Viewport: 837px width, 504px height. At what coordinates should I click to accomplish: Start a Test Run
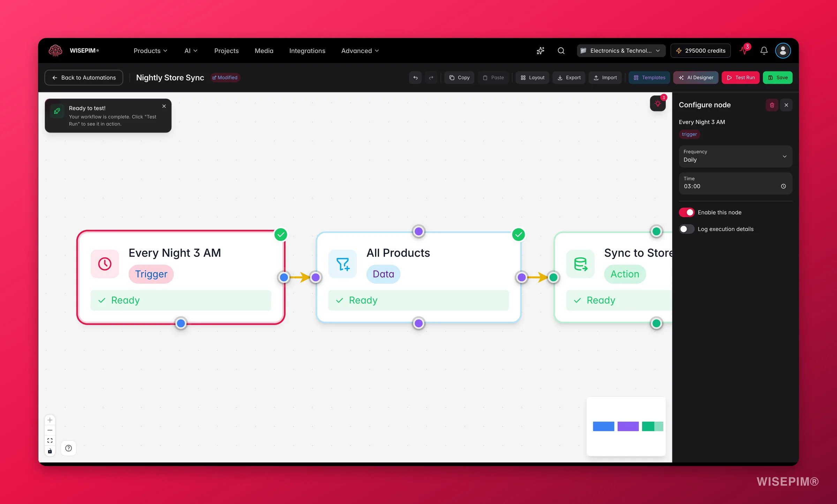[741, 77]
